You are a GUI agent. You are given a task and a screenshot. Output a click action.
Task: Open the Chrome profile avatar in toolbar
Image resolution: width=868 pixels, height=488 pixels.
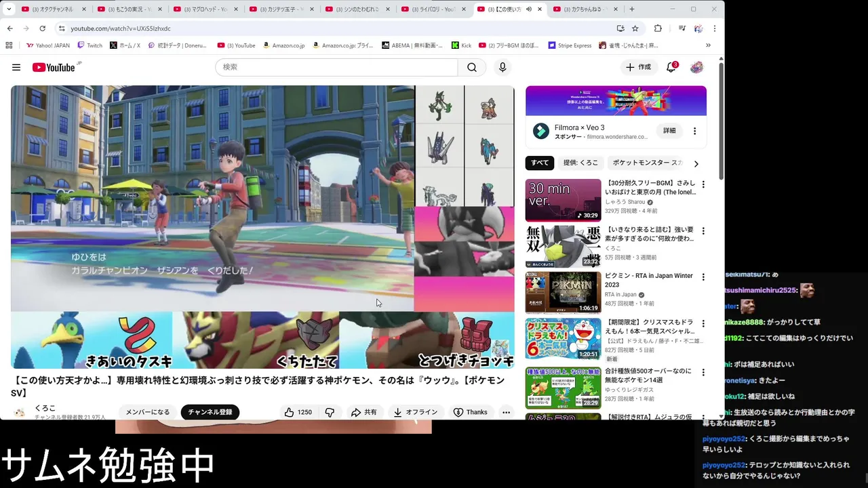(x=698, y=28)
